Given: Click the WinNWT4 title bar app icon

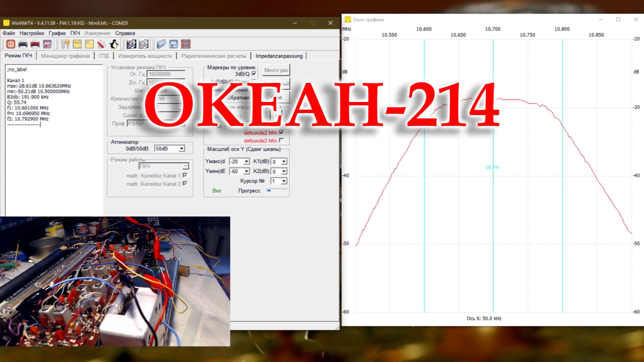Looking at the screenshot, I should tap(6, 23).
